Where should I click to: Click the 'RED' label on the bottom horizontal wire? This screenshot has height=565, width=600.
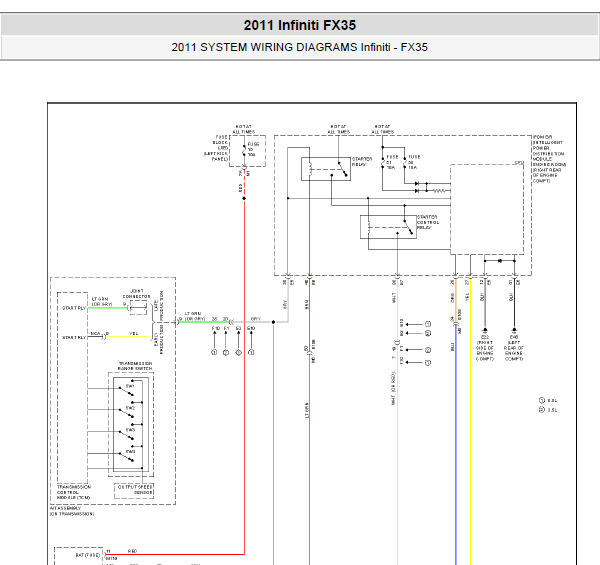tap(132, 551)
